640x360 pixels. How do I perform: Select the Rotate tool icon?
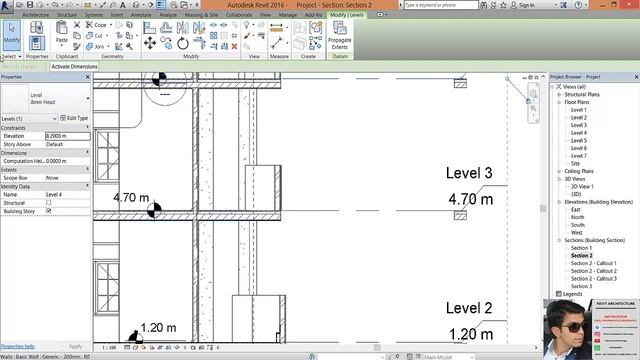[x=183, y=43]
